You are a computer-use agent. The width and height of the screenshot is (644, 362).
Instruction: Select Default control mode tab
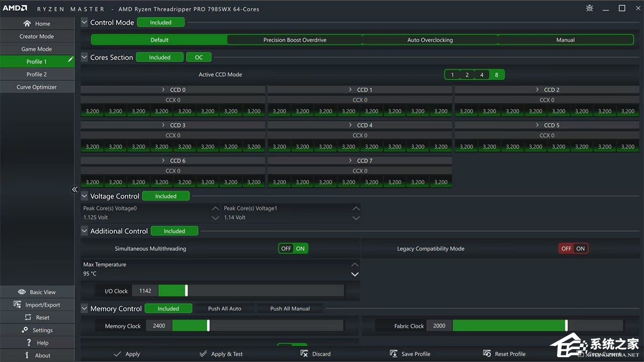pos(159,40)
